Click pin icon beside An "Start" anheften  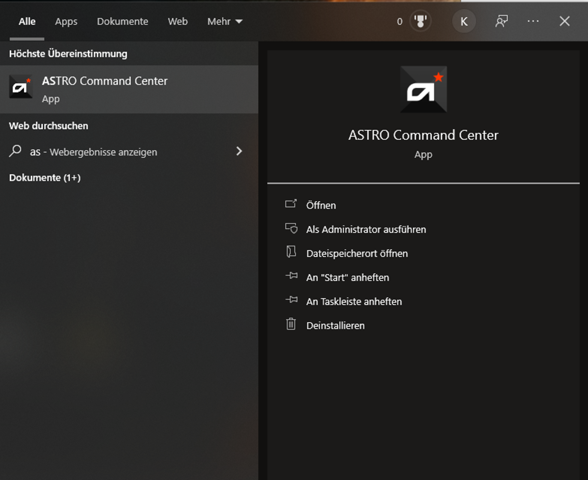tap(291, 276)
